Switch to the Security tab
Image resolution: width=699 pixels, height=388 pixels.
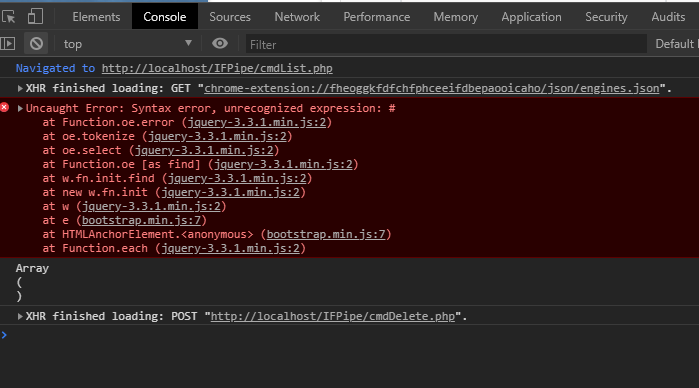(606, 17)
